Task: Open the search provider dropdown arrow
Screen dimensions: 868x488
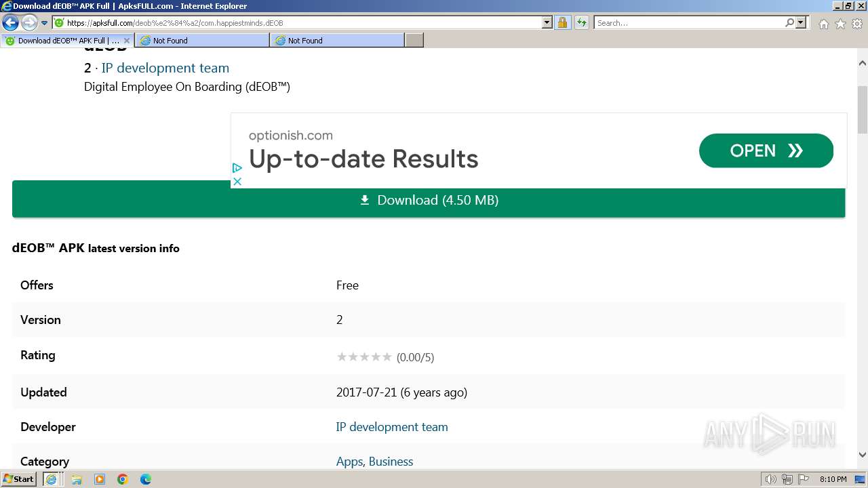Action: pos(801,22)
